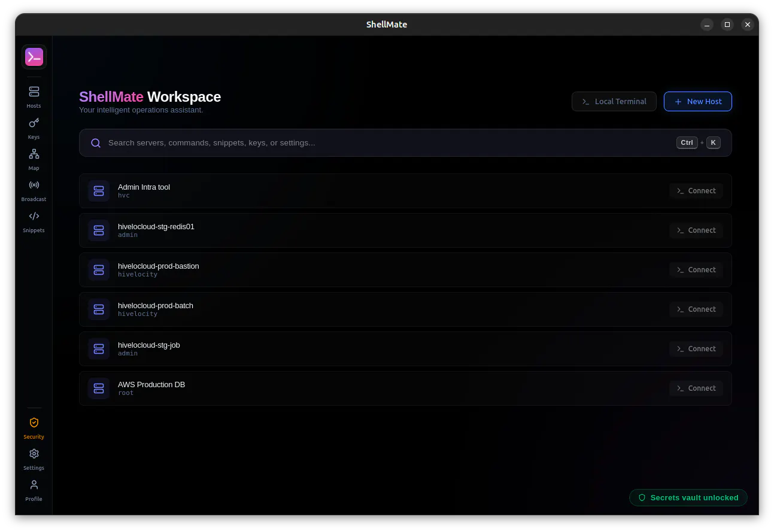Open the Security section
The width and height of the screenshot is (774, 532).
point(34,428)
